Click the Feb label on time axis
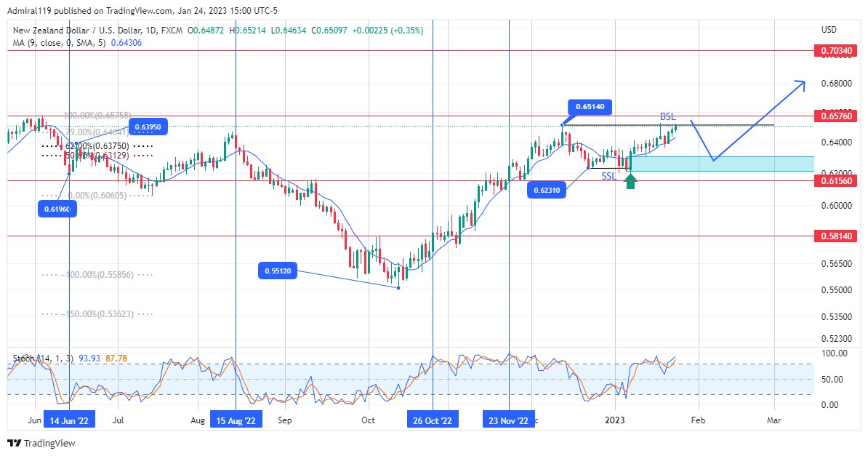The height and width of the screenshot is (456, 868). 698,420
